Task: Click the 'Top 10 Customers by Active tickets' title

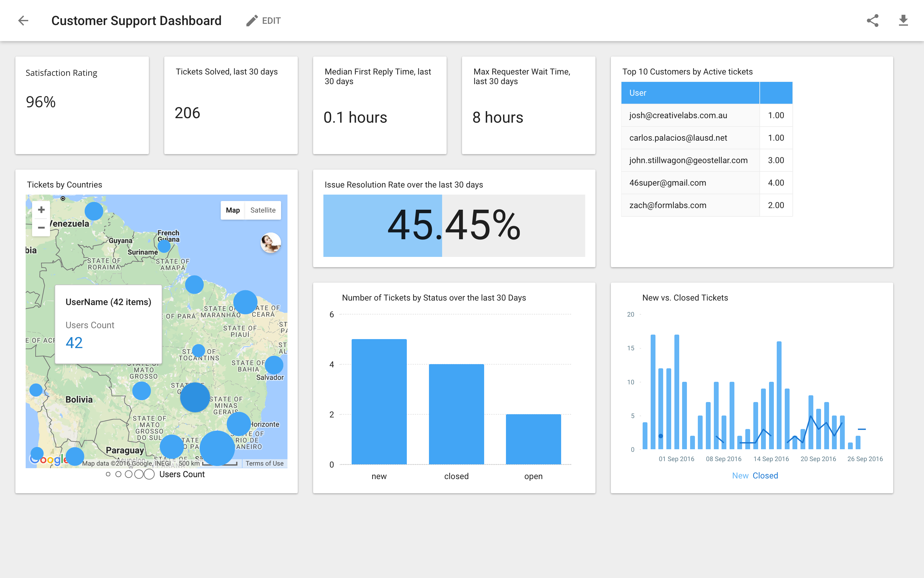Action: coord(687,72)
